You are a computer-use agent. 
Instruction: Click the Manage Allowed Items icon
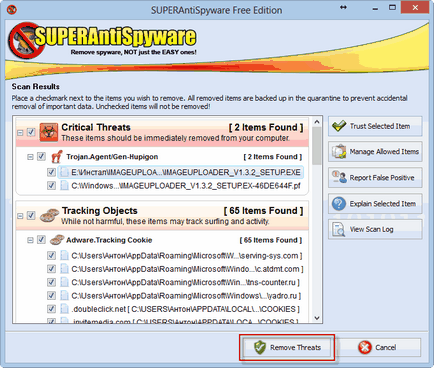click(339, 152)
